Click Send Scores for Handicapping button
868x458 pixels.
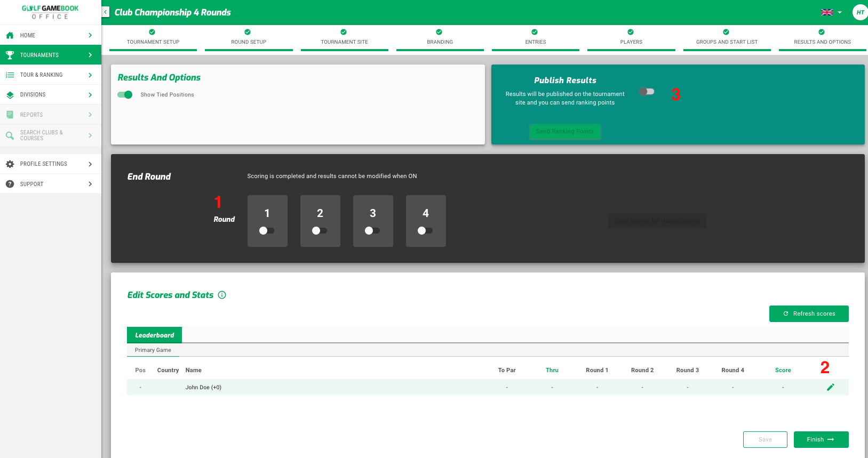click(x=657, y=221)
